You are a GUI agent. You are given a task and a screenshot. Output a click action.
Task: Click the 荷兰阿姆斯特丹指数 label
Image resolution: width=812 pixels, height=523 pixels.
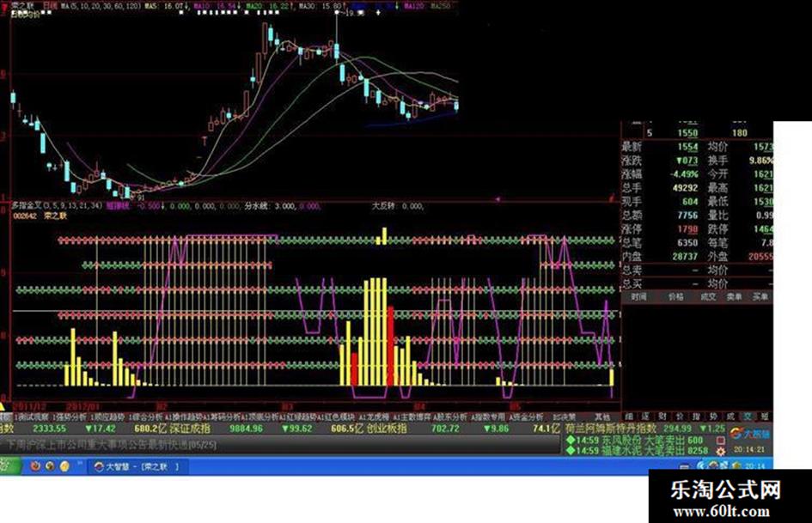pos(611,429)
